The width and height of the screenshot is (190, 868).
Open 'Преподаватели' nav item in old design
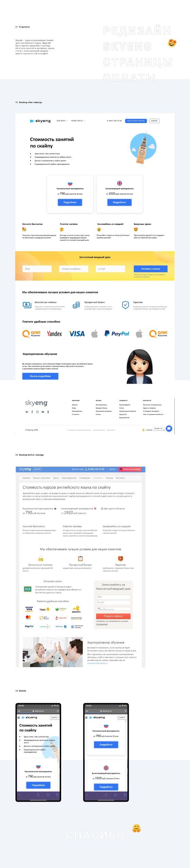[x=69, y=478]
